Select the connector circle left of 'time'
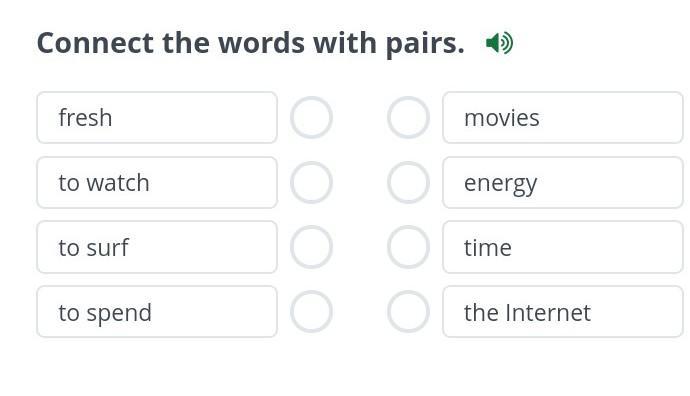 [x=408, y=247]
